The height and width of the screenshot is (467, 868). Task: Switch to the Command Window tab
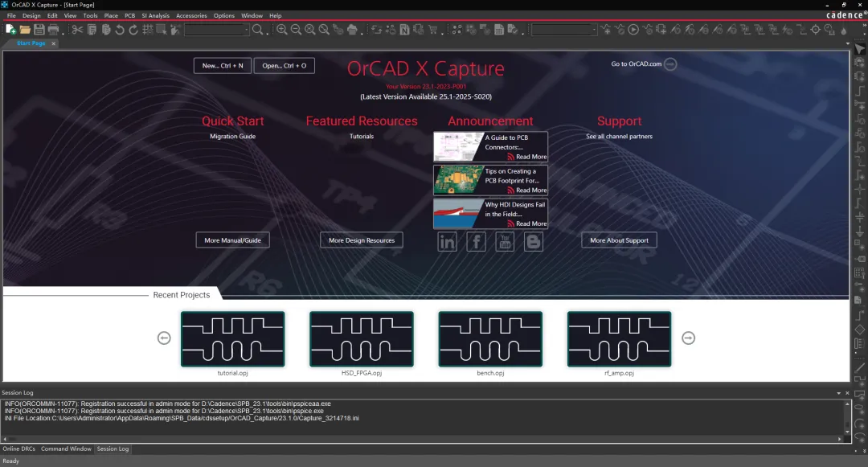66,449
